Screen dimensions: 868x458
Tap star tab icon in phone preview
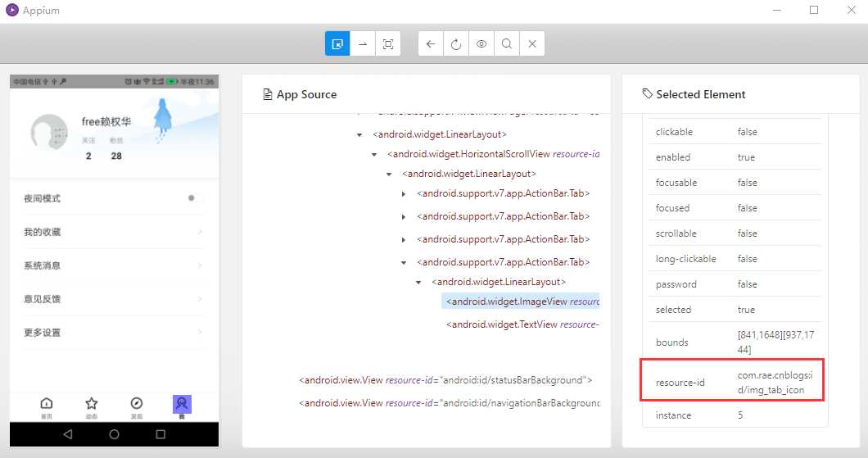pos(92,403)
